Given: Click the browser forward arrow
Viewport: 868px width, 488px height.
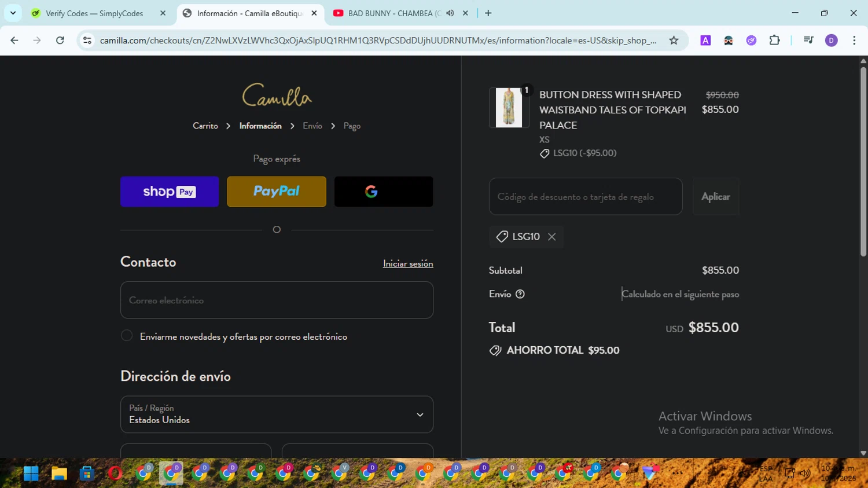Looking at the screenshot, I should (37, 41).
